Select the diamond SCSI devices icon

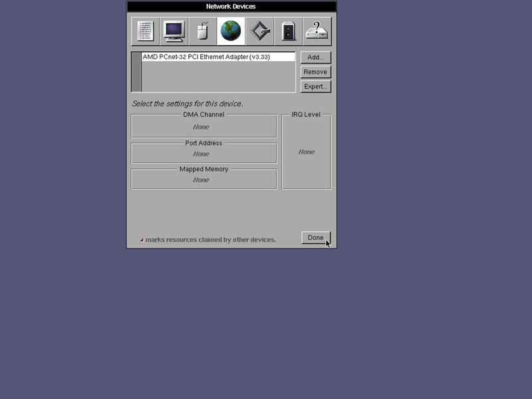[259, 31]
